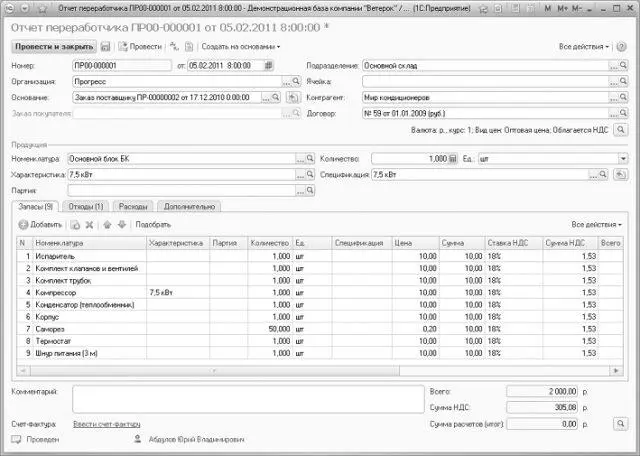Image resolution: width=640 pixels, height=456 pixels.
Task: Open calculator icon in Количество field
Action: 453,158
